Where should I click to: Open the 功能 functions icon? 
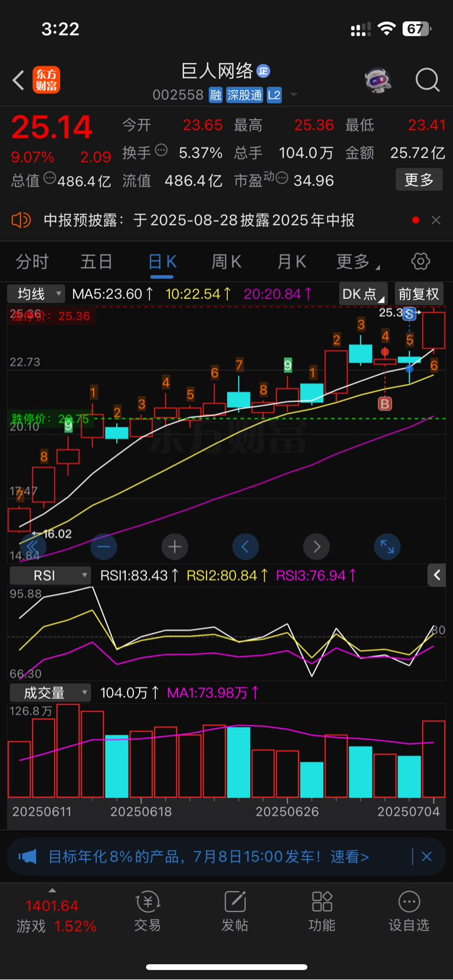point(322,911)
